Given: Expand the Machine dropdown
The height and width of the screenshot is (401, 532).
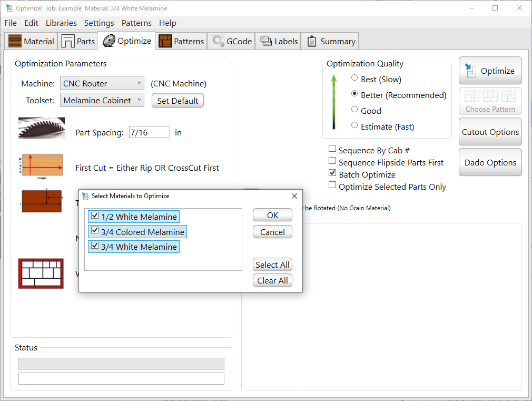Looking at the screenshot, I should [102, 83].
